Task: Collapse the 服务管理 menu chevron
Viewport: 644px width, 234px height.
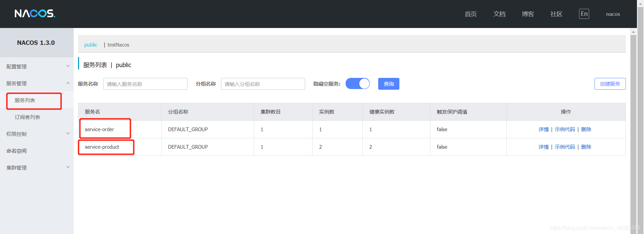Action: (68, 83)
